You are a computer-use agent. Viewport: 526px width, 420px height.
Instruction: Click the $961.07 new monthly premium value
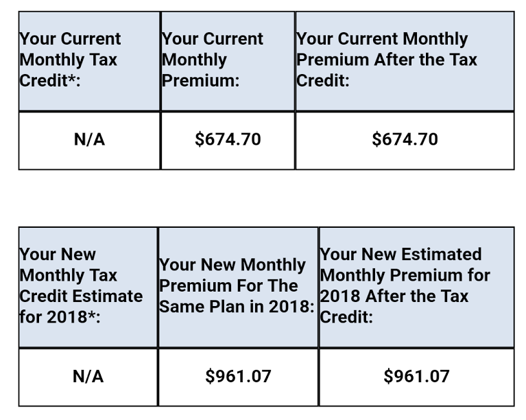coord(238,377)
